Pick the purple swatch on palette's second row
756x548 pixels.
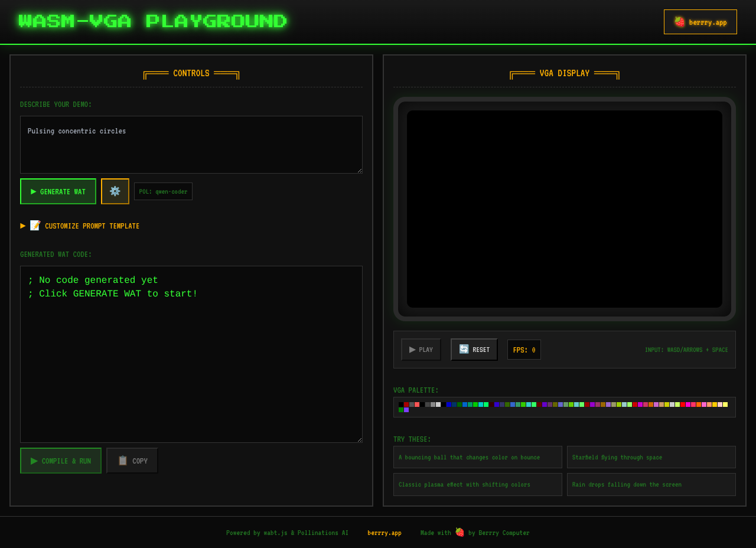406,410
